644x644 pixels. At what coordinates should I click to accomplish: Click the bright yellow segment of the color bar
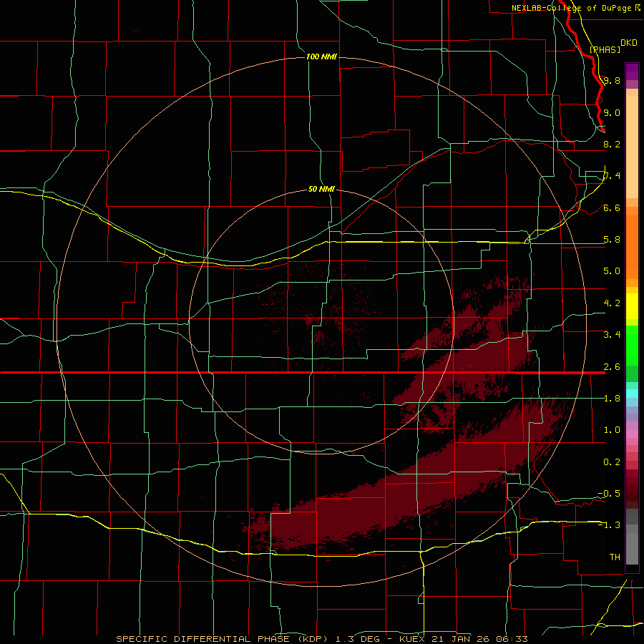click(632, 306)
